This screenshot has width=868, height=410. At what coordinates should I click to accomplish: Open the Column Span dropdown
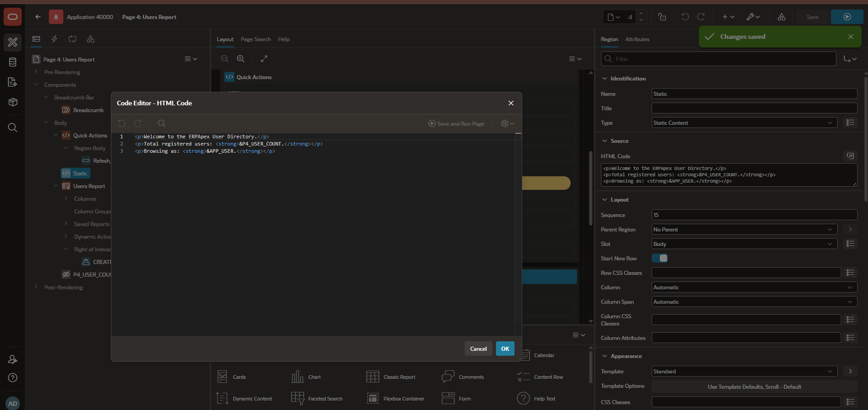tap(754, 302)
